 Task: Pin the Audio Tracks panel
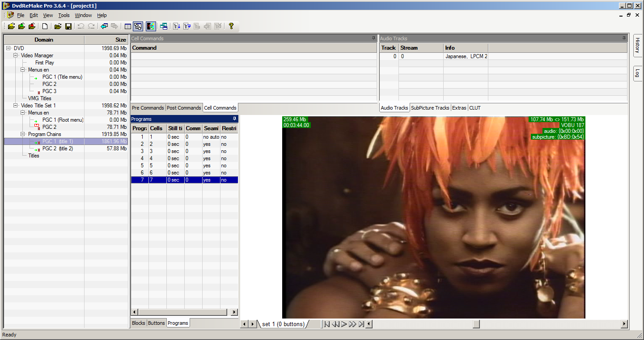[x=624, y=38]
